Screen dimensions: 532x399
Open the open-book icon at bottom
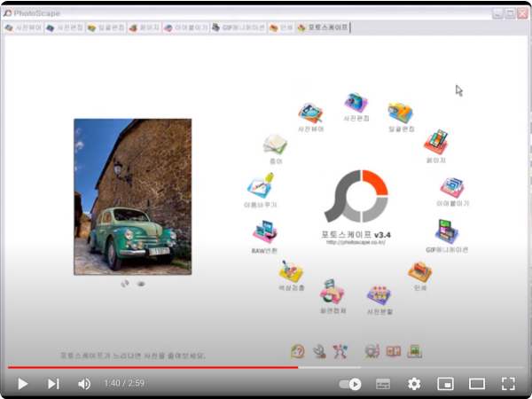click(394, 351)
